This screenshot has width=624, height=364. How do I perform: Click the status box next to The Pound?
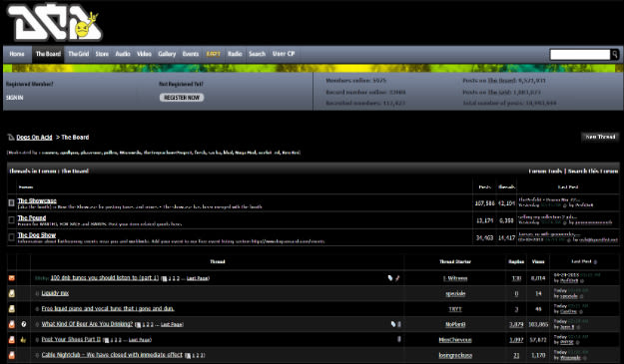(12, 219)
